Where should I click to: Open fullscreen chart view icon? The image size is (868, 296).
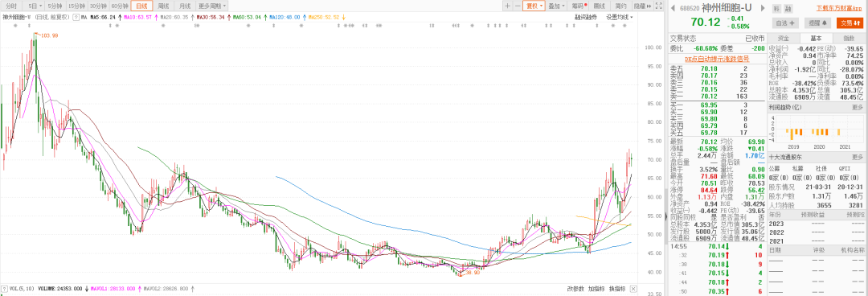click(x=658, y=6)
